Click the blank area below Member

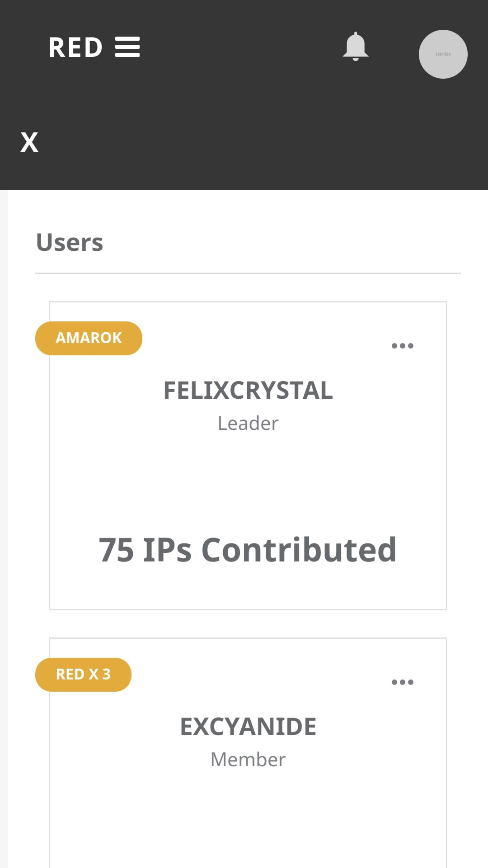tap(248, 818)
